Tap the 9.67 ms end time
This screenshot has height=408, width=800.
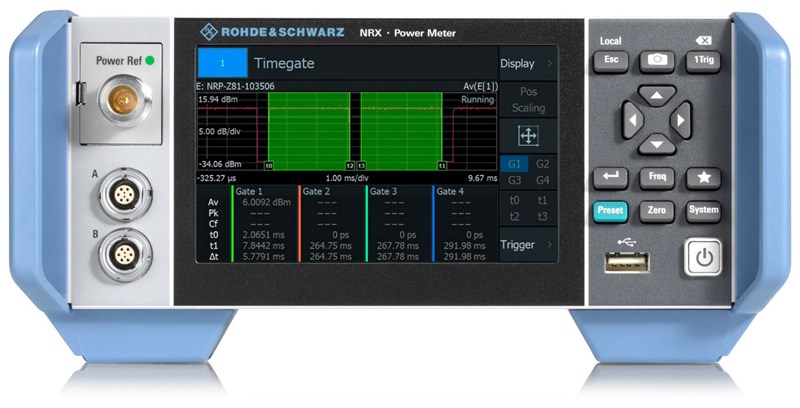483,178
